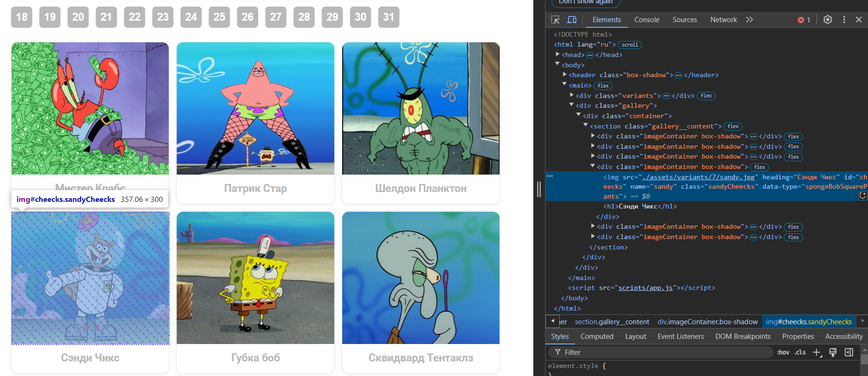This screenshot has height=376, width=868.
Task: Expand the header box-shadow node
Action: [565, 75]
